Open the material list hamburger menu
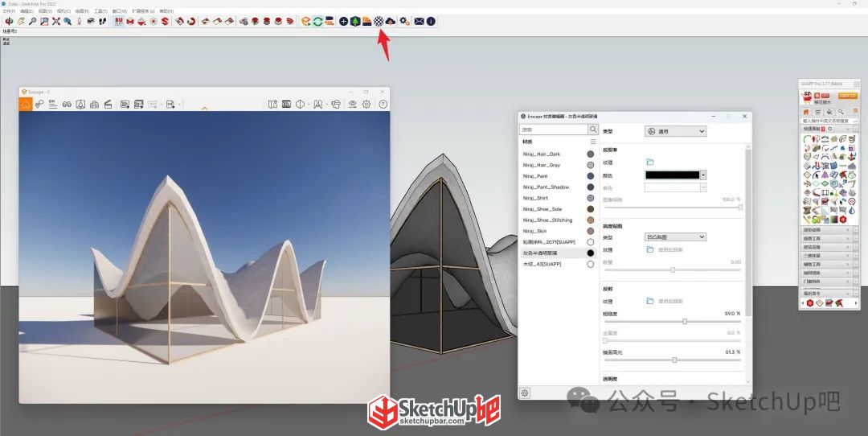This screenshot has height=436, width=868. click(593, 142)
